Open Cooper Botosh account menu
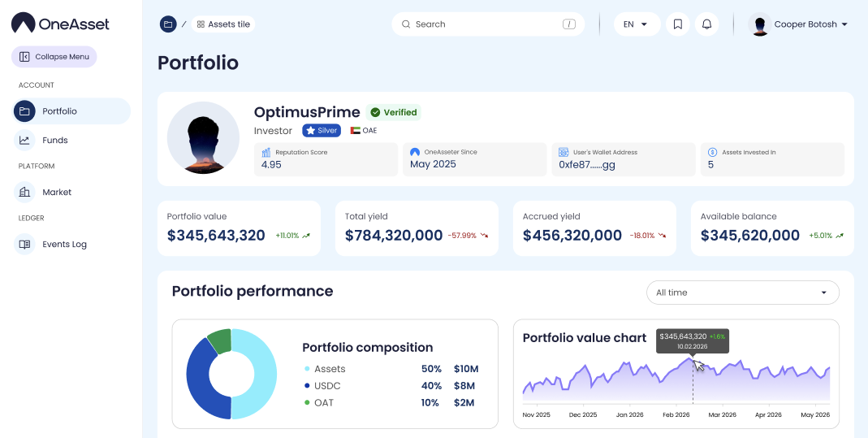 [799, 24]
